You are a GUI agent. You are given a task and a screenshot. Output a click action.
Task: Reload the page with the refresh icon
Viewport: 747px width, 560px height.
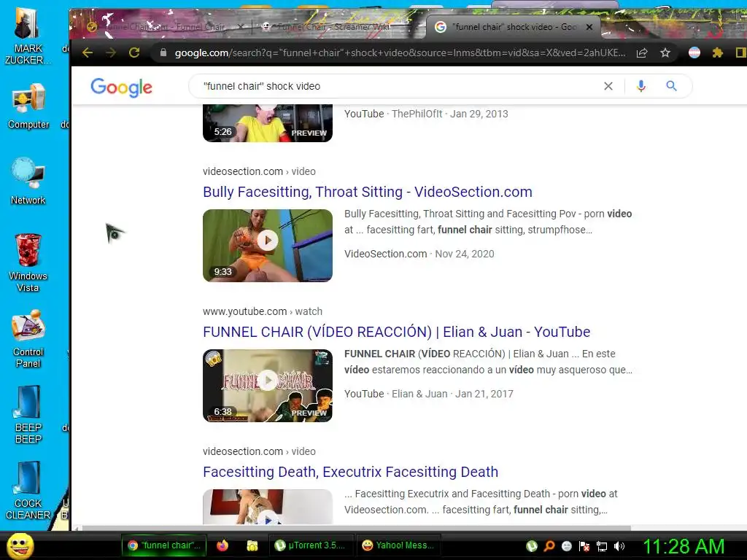click(x=134, y=52)
